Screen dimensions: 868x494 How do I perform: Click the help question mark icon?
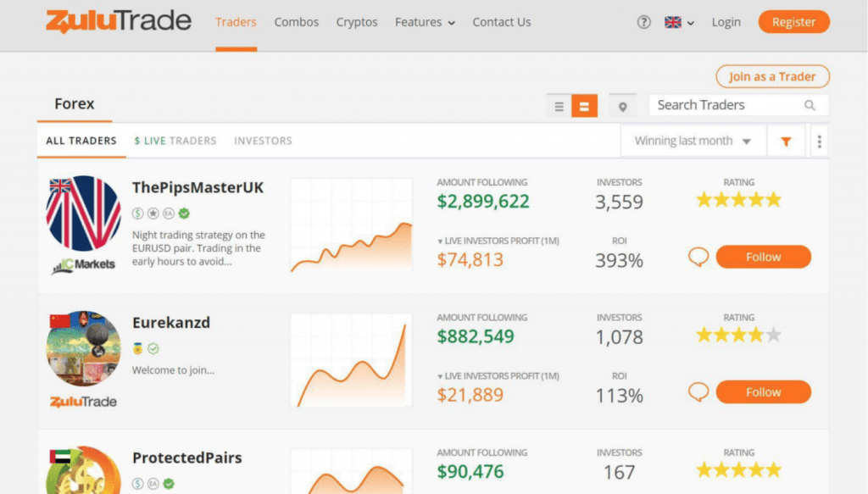[644, 23]
